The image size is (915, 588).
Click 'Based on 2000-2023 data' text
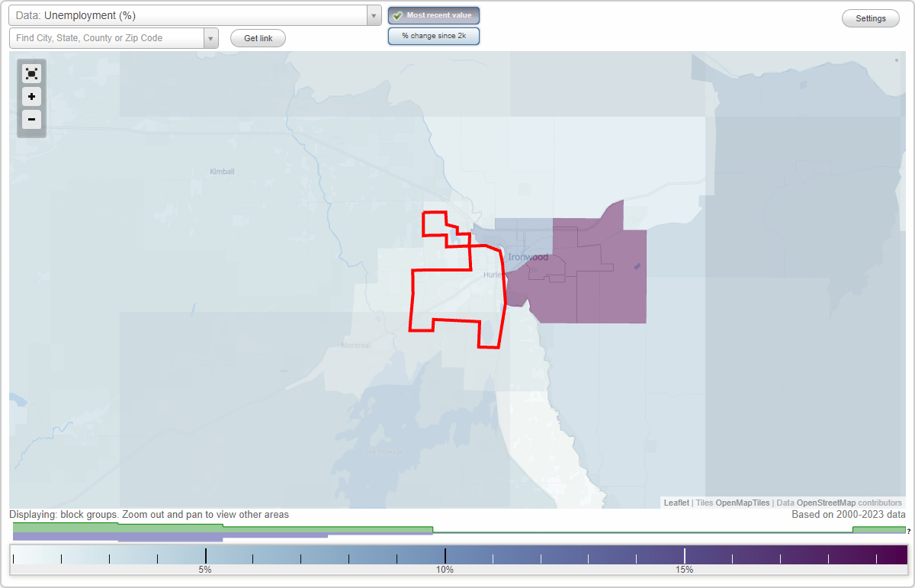[x=848, y=515]
